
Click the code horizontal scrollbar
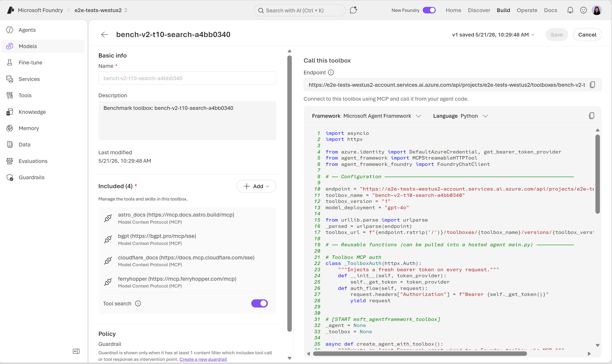coord(420,354)
